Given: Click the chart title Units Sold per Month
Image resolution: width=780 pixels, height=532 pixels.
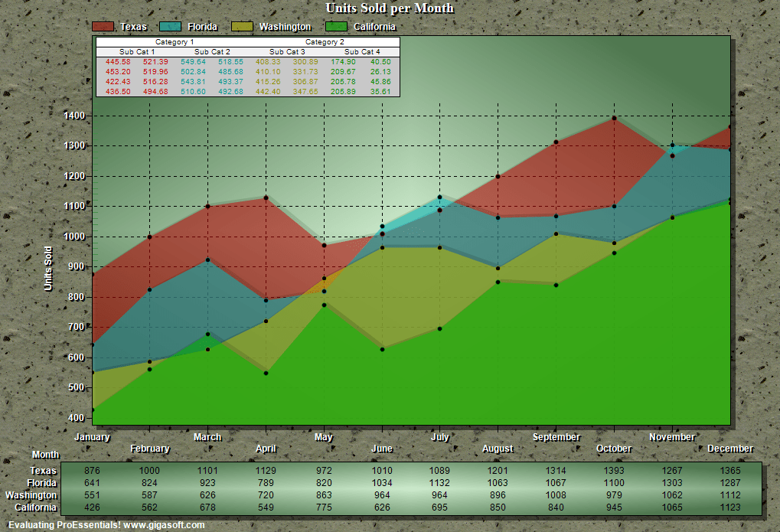Looking at the screenshot, I should 390,8.
